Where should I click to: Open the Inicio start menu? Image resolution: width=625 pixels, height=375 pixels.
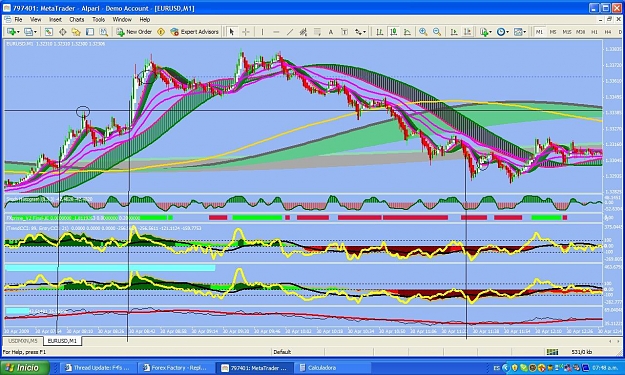point(25,367)
